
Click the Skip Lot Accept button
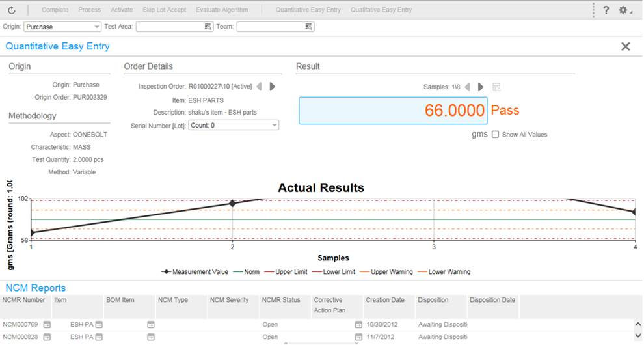tap(164, 10)
